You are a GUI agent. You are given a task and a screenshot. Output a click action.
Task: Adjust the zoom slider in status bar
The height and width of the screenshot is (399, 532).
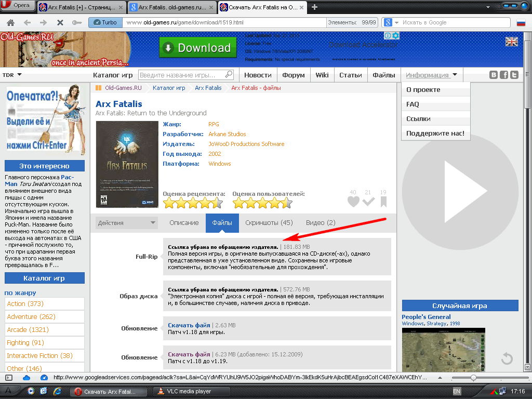coord(473,378)
